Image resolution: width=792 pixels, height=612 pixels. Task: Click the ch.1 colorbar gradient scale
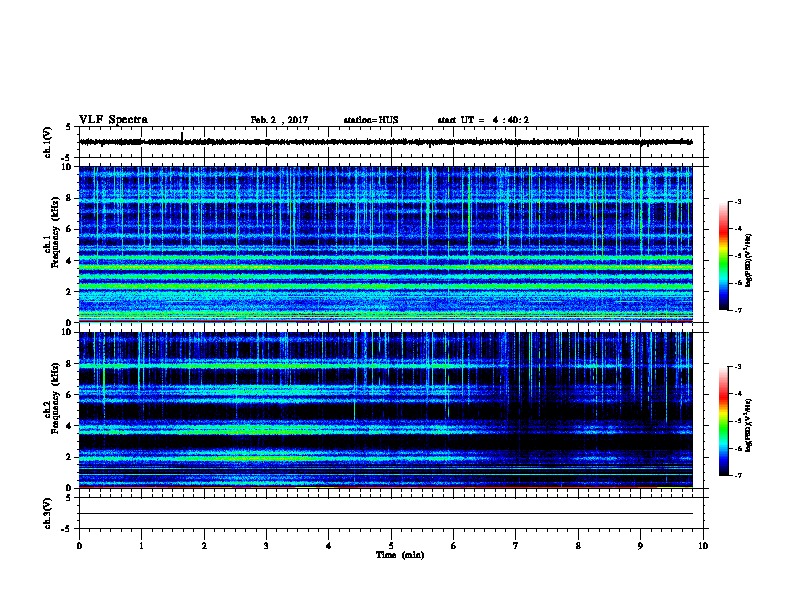click(x=724, y=256)
